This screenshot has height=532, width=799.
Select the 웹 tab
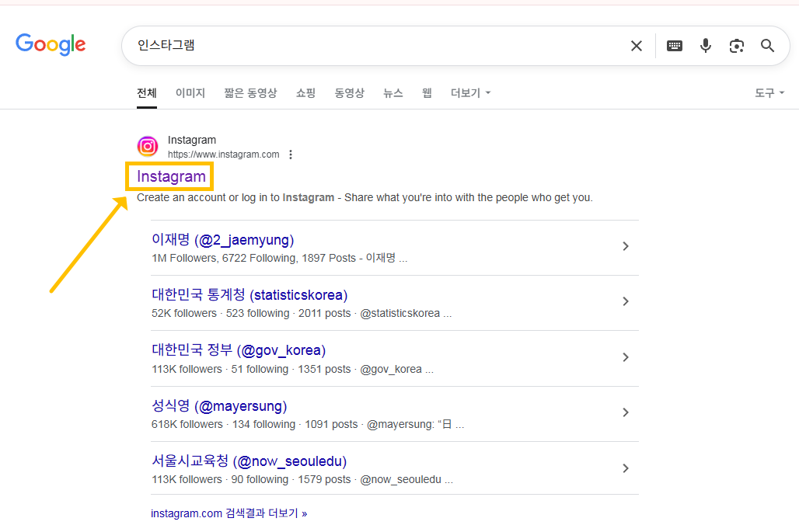click(427, 93)
